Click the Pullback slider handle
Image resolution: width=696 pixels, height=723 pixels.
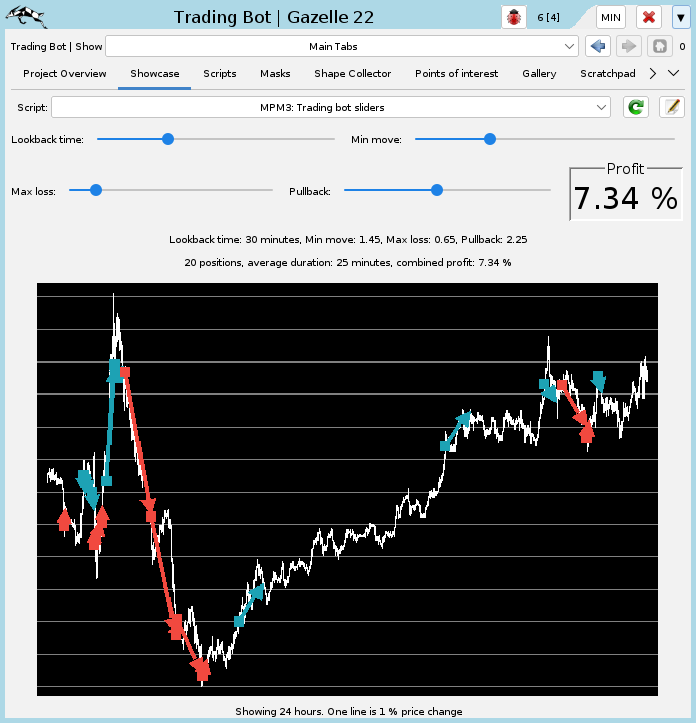tap(436, 190)
